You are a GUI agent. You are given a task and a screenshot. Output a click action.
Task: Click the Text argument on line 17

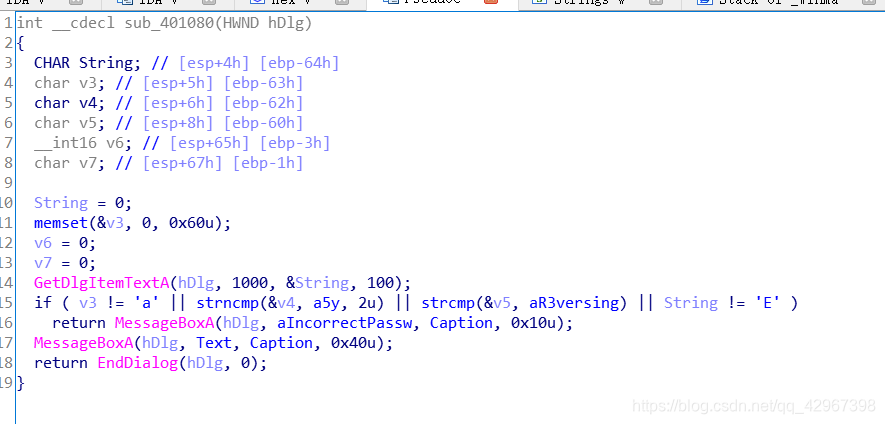pyautogui.click(x=214, y=343)
